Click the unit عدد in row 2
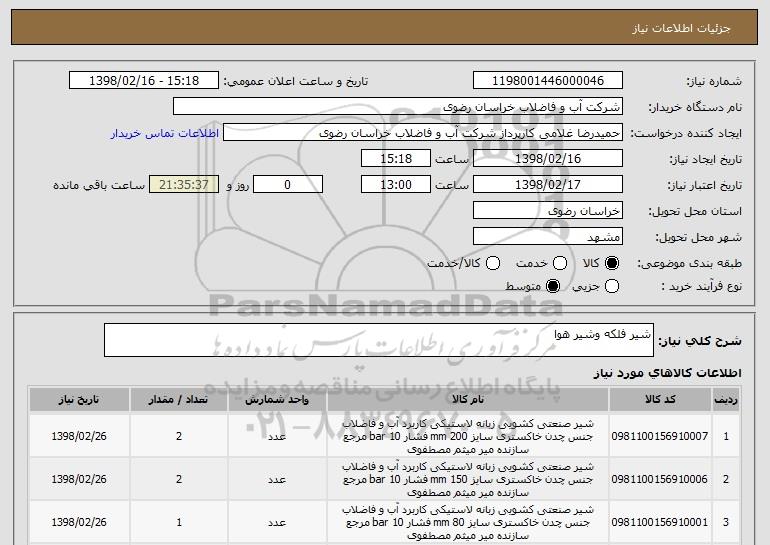The height and width of the screenshot is (545, 770). tap(277, 480)
